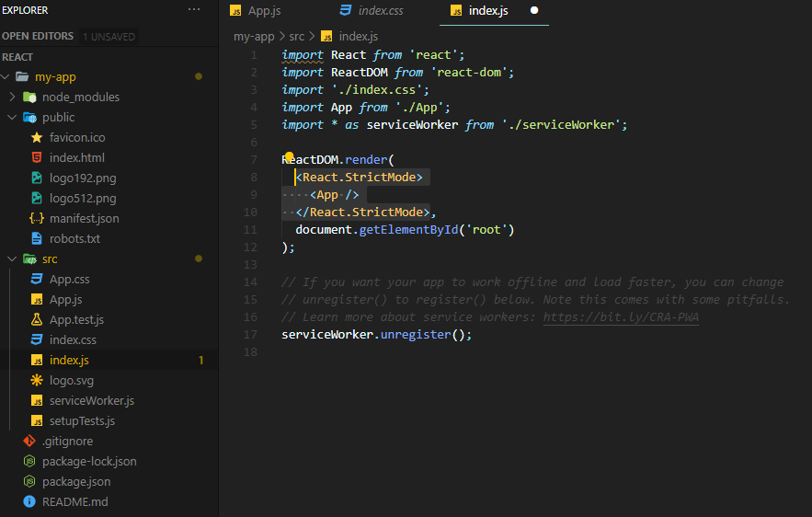Open Explorer's three-dot more actions menu
The width and height of the screenshot is (812, 517).
tap(194, 9)
